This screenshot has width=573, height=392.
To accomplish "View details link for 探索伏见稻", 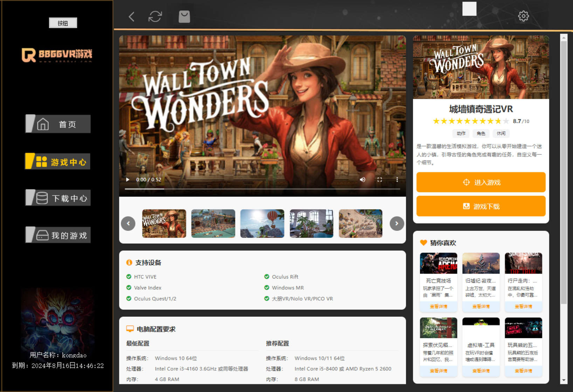I will (x=439, y=371).
